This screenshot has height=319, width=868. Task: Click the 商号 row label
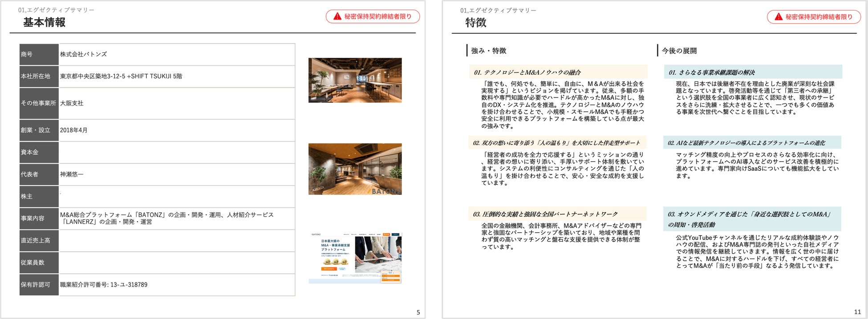click(x=39, y=54)
